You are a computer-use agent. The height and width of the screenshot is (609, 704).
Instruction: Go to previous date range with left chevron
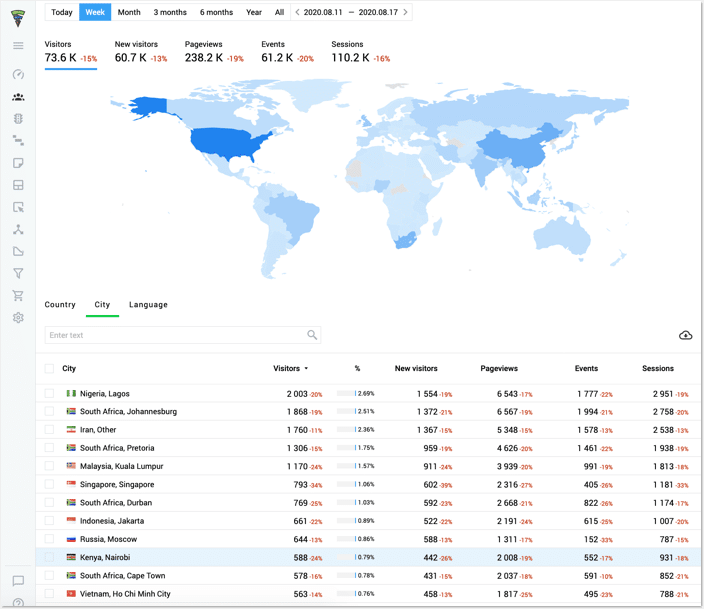pyautogui.click(x=298, y=12)
